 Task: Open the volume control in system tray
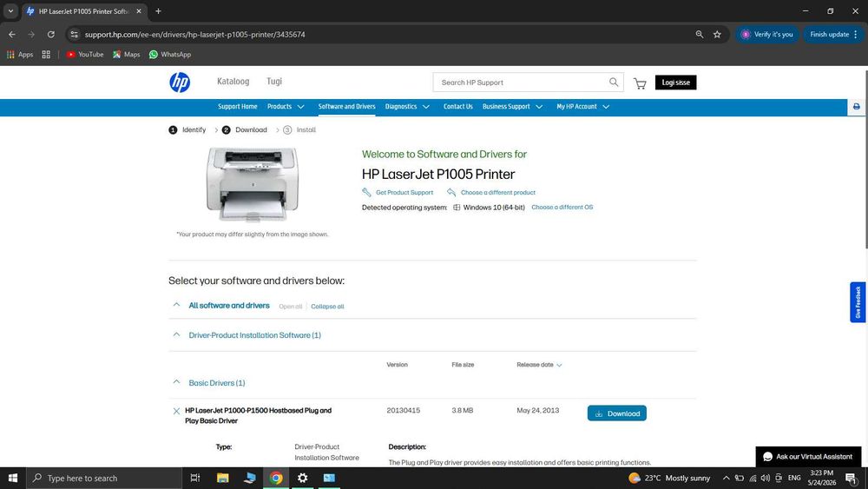[765, 478]
